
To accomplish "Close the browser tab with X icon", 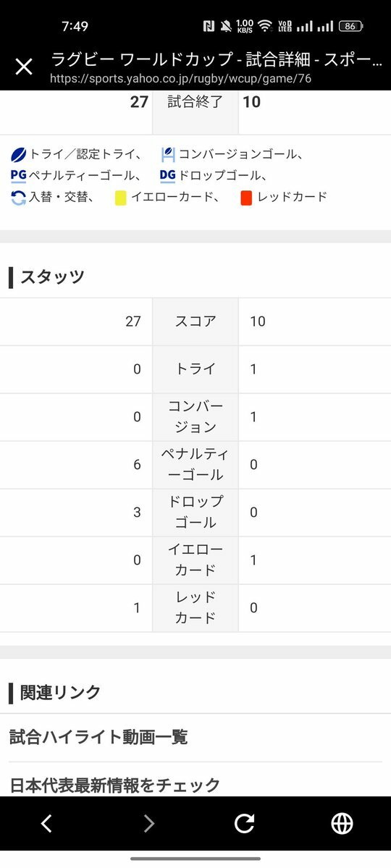I will [24, 67].
